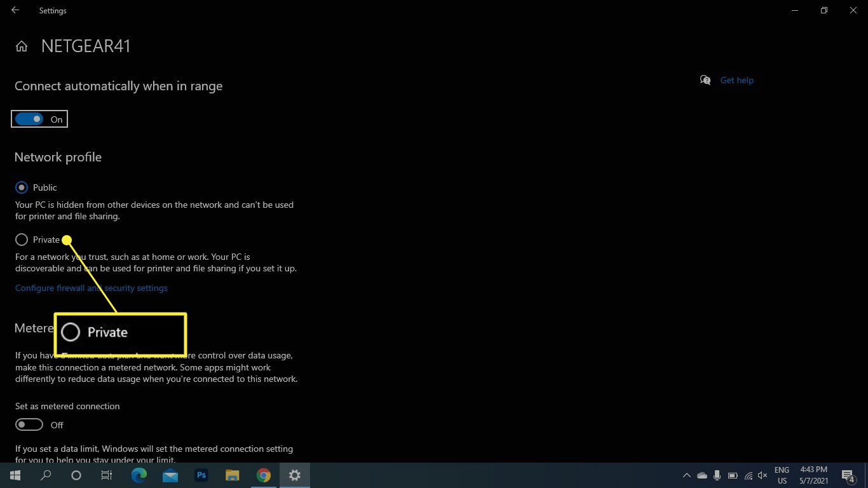Viewport: 868px width, 488px height.
Task: Launch Microsoft Edge from the taskbar
Action: 139,475
